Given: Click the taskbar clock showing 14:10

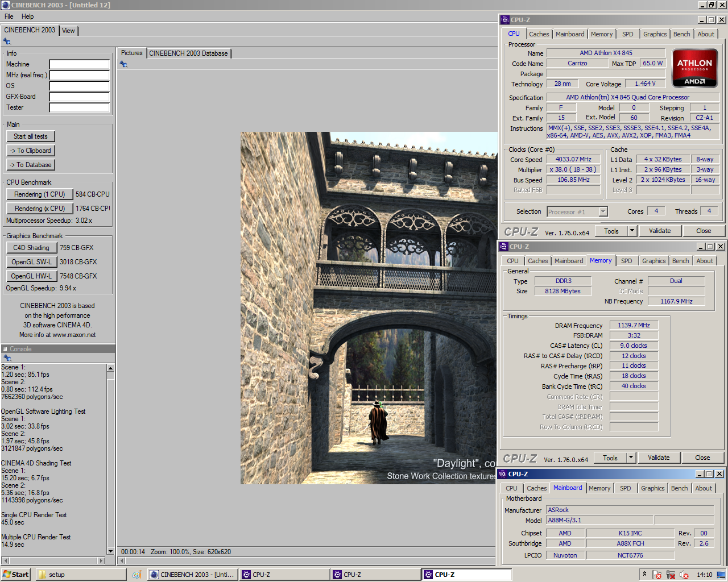Looking at the screenshot, I should (x=704, y=575).
